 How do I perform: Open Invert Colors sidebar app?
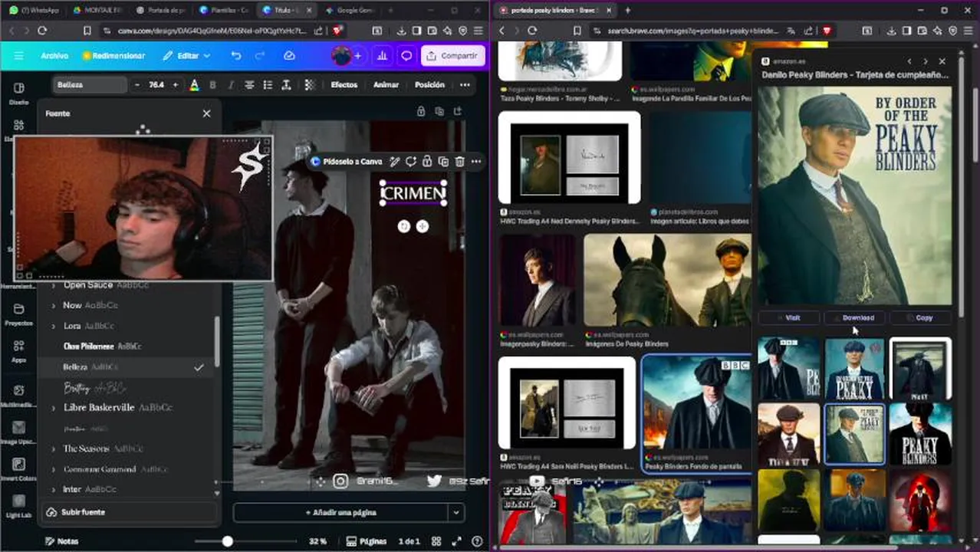coord(19,469)
